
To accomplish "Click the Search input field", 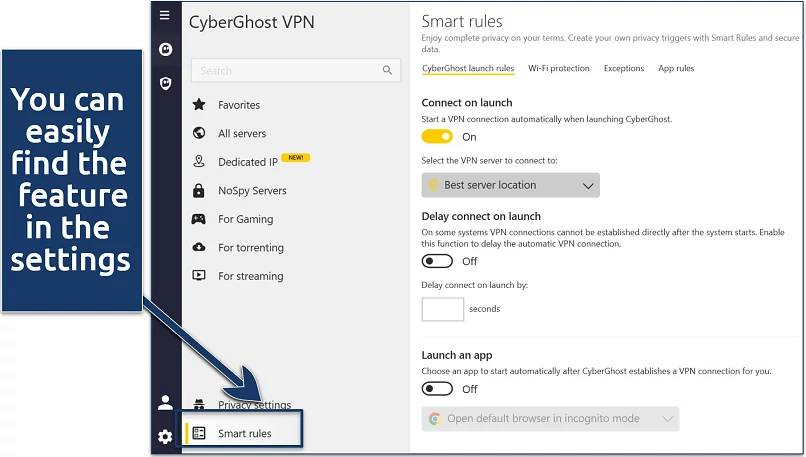I will point(296,70).
